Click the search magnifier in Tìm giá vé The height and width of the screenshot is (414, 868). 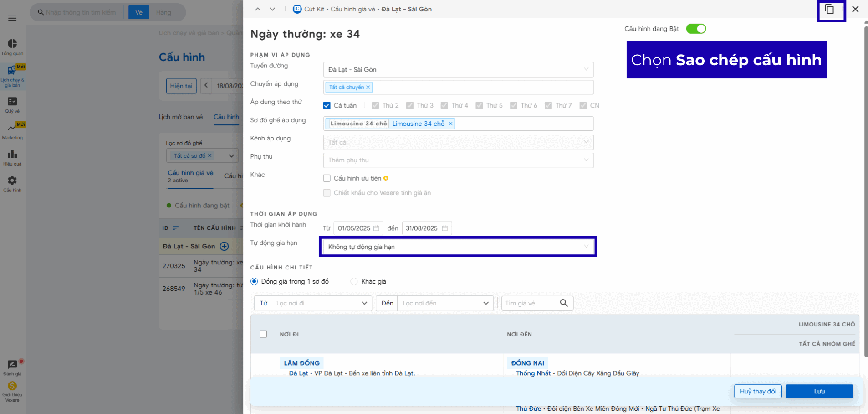pos(564,303)
